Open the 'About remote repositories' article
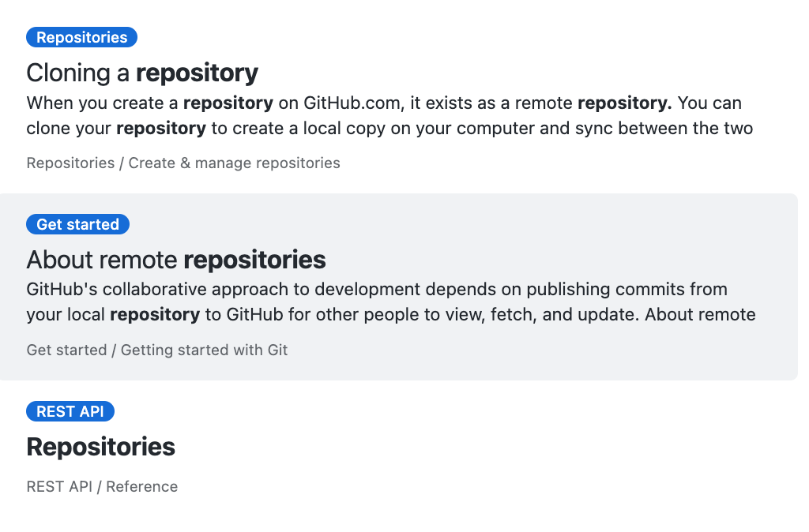The width and height of the screenshot is (809, 532). (x=175, y=259)
